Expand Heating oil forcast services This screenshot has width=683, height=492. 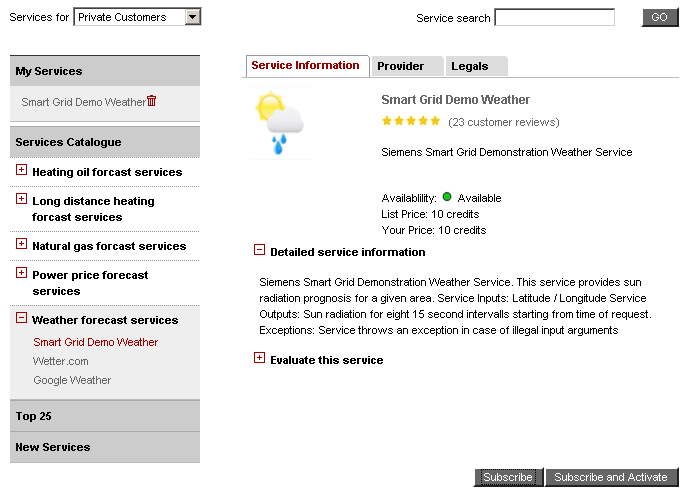point(21,170)
